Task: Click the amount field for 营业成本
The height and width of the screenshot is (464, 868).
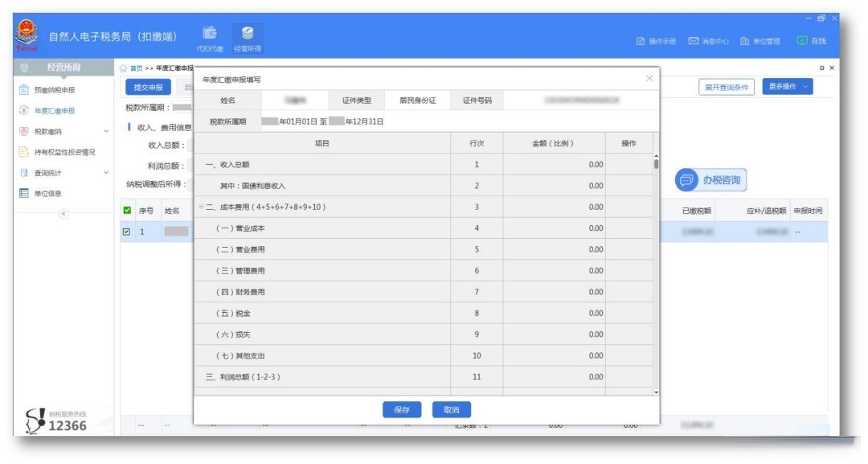Action: coord(554,228)
